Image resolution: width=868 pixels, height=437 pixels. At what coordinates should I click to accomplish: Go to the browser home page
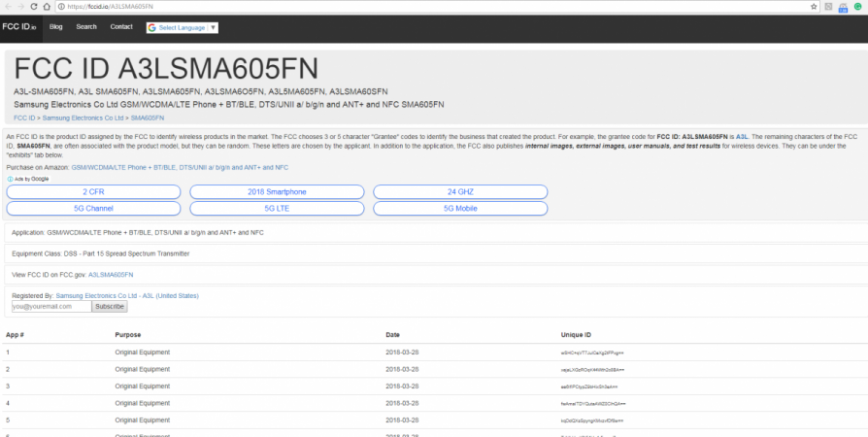(47, 7)
